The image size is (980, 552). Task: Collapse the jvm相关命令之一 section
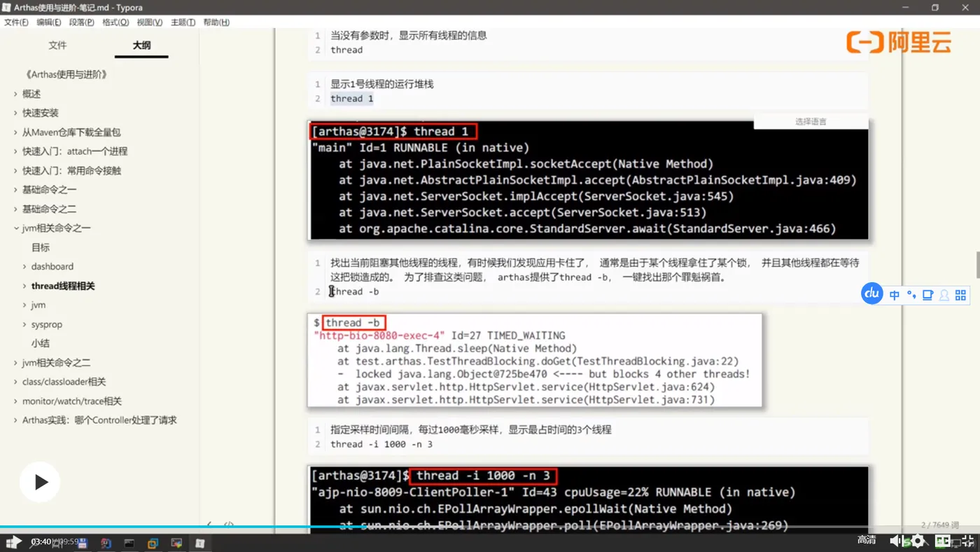(x=15, y=228)
